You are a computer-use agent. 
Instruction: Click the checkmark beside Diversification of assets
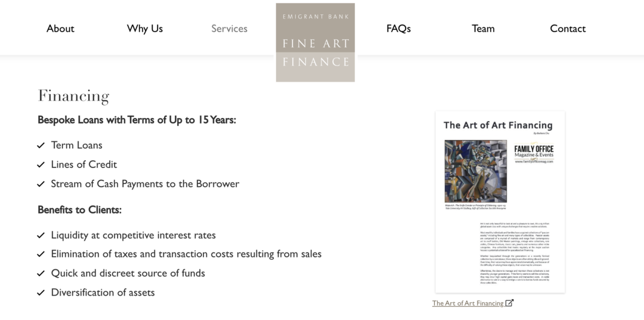click(41, 293)
